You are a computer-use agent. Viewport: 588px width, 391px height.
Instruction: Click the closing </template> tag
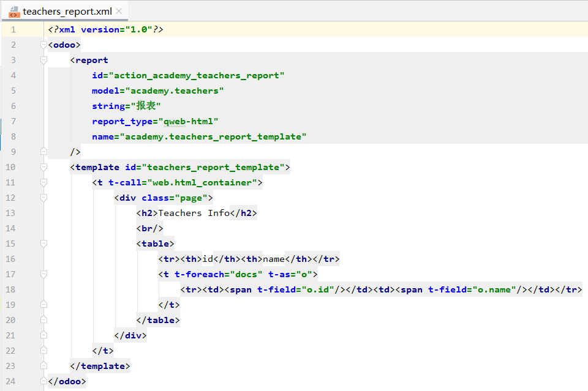[100, 367]
